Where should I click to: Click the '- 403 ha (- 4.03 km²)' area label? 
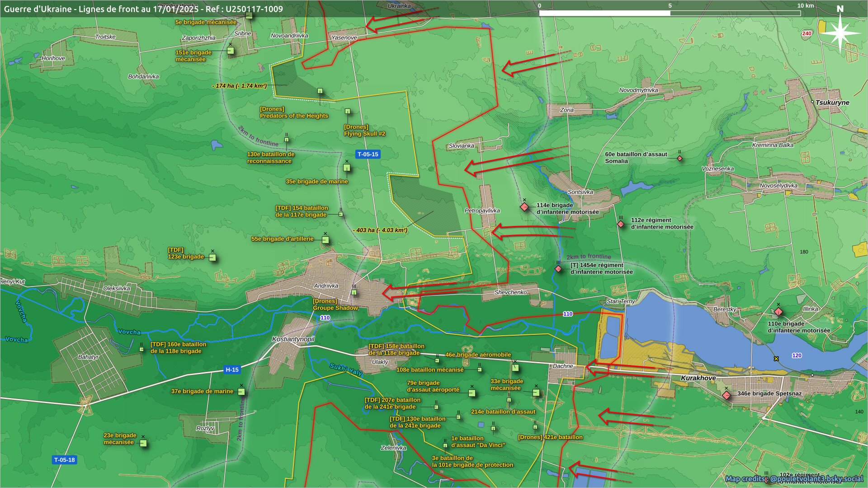click(x=380, y=230)
